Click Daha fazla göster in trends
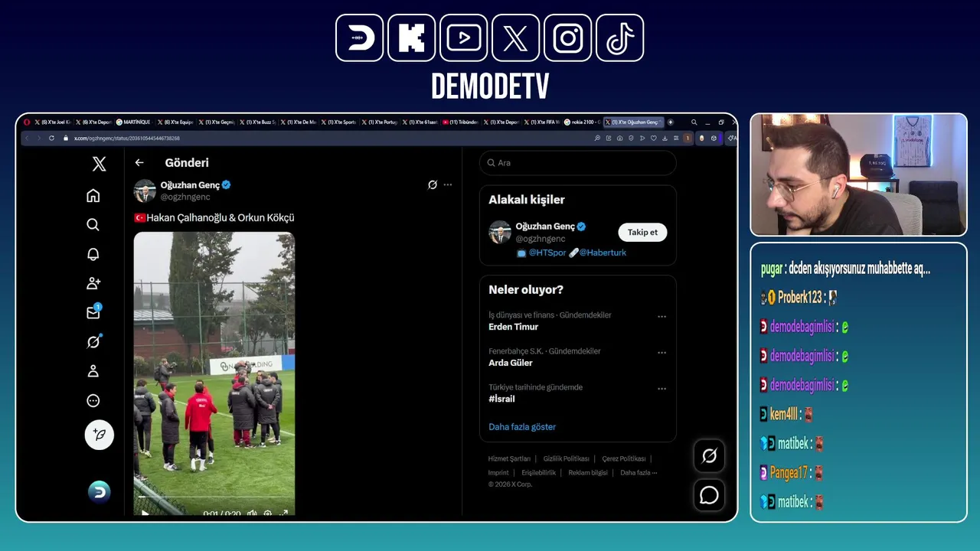Viewport: 980px width, 551px height. pyautogui.click(x=522, y=427)
